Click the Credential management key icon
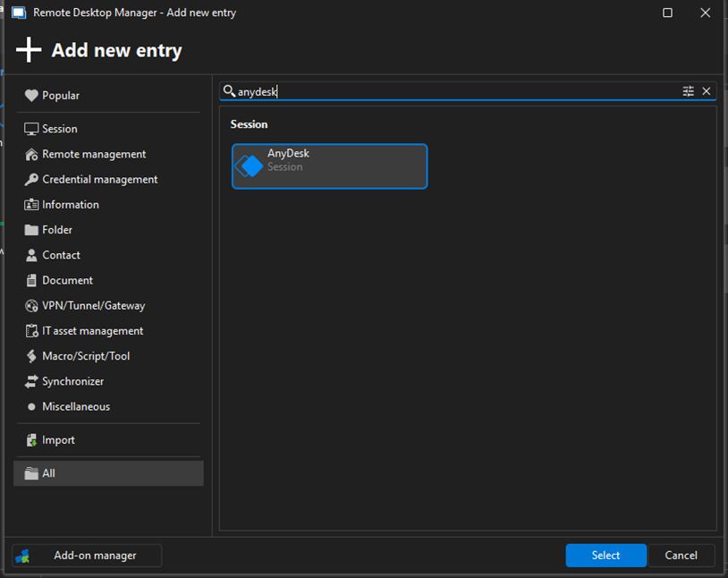This screenshot has height=578, width=728. point(31,179)
